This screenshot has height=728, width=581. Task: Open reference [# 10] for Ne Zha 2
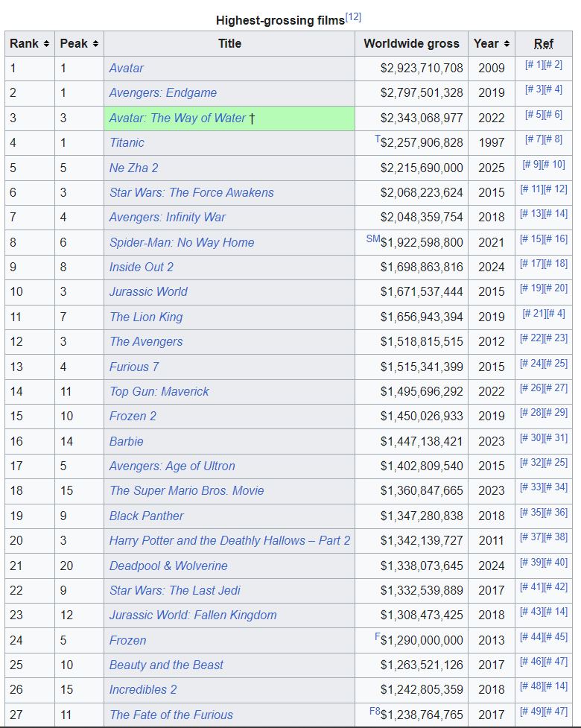coord(553,164)
